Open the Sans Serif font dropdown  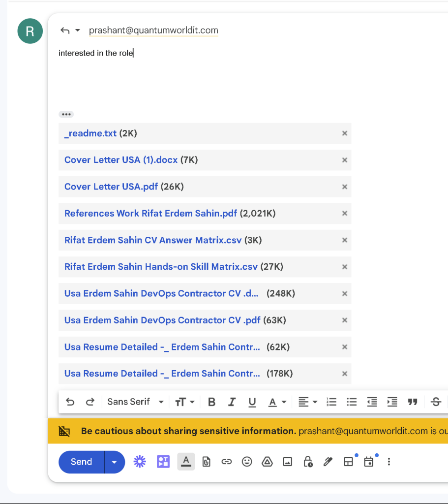pyautogui.click(x=136, y=402)
